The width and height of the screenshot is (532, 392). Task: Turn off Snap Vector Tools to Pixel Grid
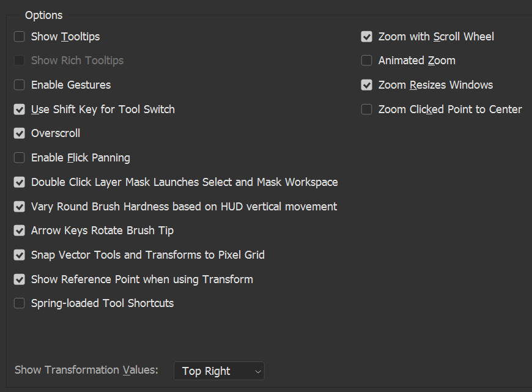coord(19,254)
